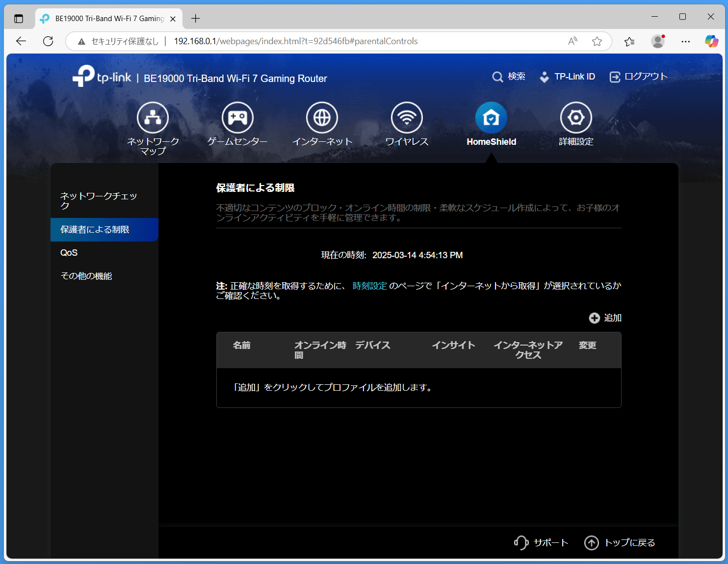Open the ネットワークマップ network map icon
This screenshot has width=728, height=564.
[153, 117]
